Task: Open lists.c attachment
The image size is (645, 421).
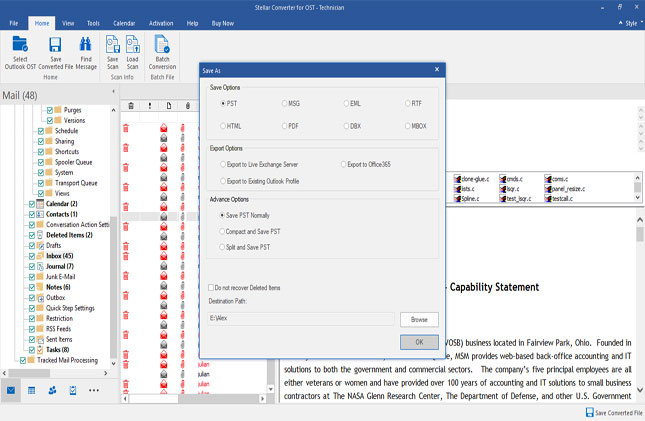Action: 464,189
